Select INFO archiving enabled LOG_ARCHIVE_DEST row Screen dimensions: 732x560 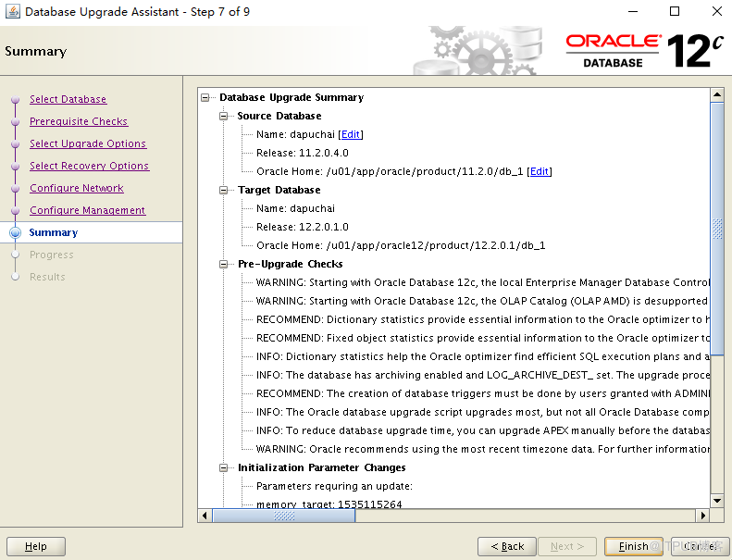tap(483, 375)
